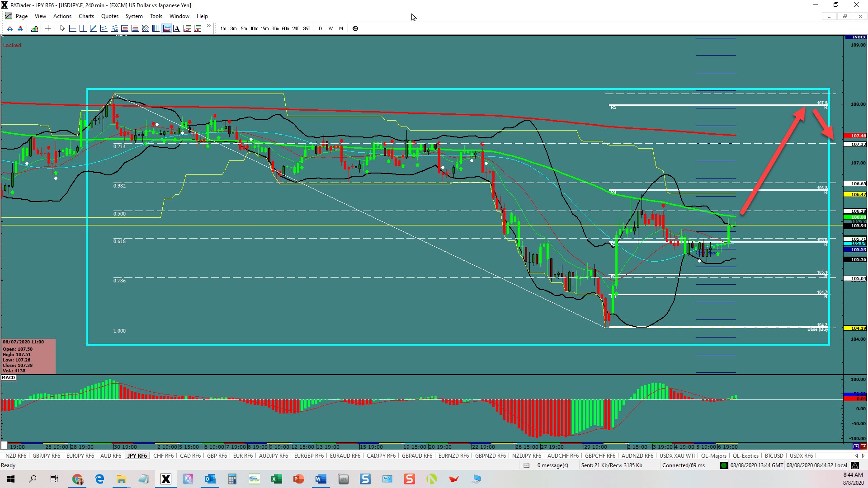Click the MACD indicator label

9,378
